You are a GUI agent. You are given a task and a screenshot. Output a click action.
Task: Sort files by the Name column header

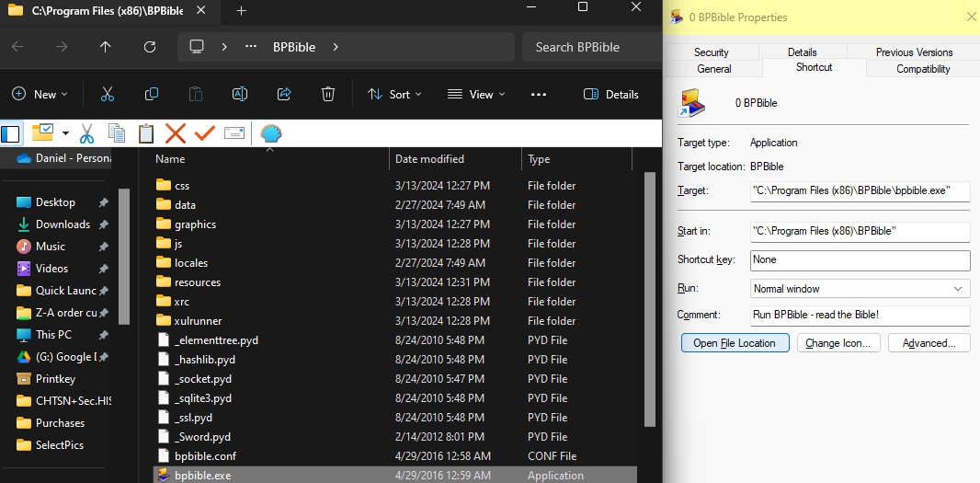pos(268,159)
